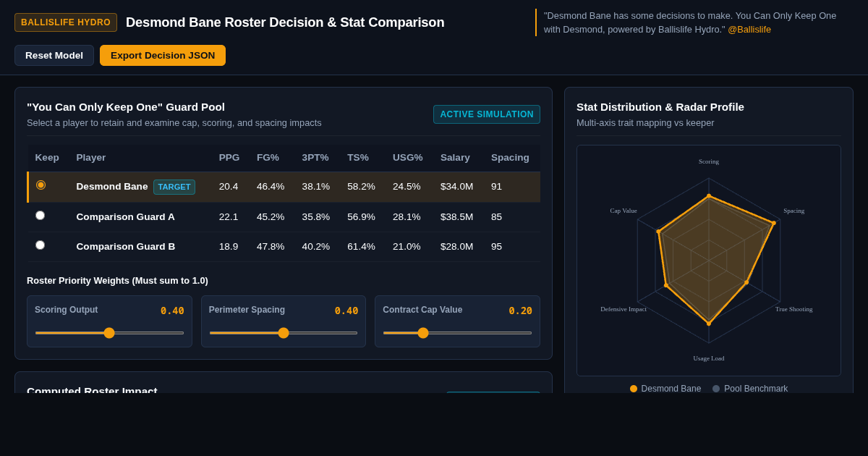This screenshot has height=456, width=868.
Task: Click the FG% column header
Action: pos(268,158)
